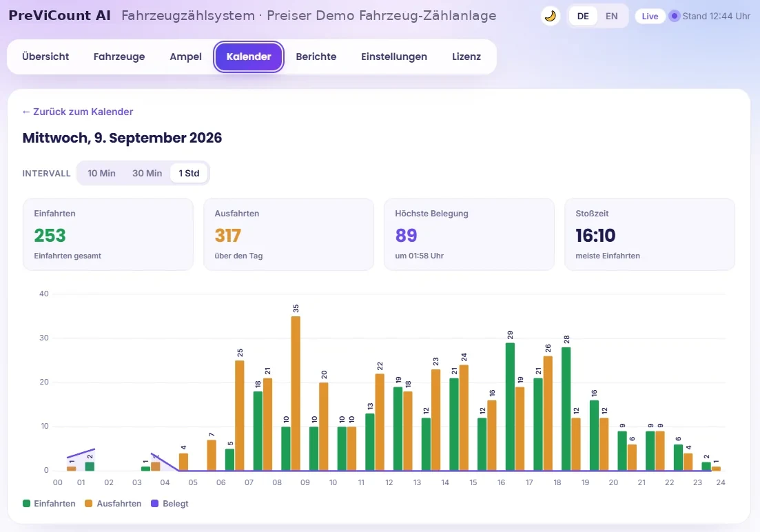Click the Live status badge

(650, 16)
